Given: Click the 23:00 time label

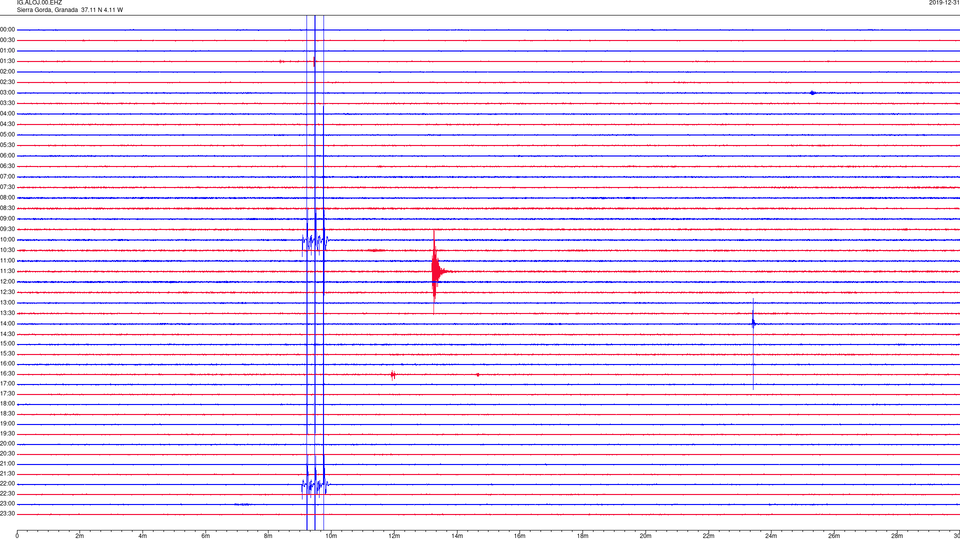Looking at the screenshot, I should [7, 504].
